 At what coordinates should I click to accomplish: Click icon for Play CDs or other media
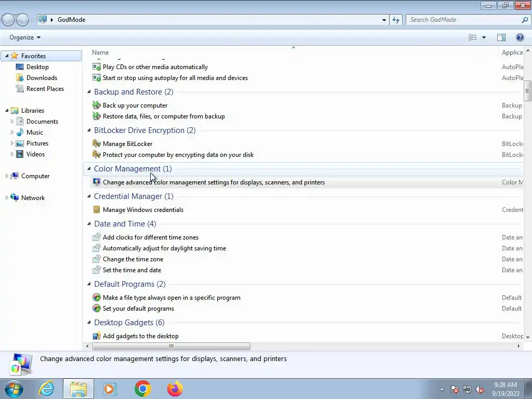pyautogui.click(x=97, y=67)
